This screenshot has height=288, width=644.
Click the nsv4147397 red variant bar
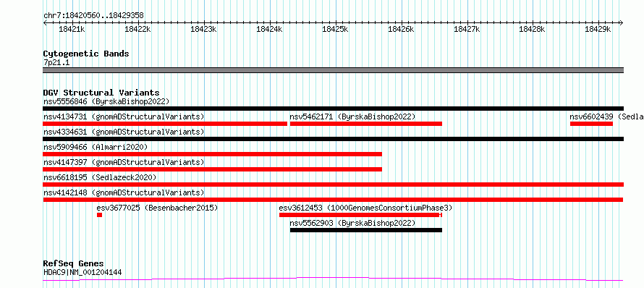[x=212, y=169]
